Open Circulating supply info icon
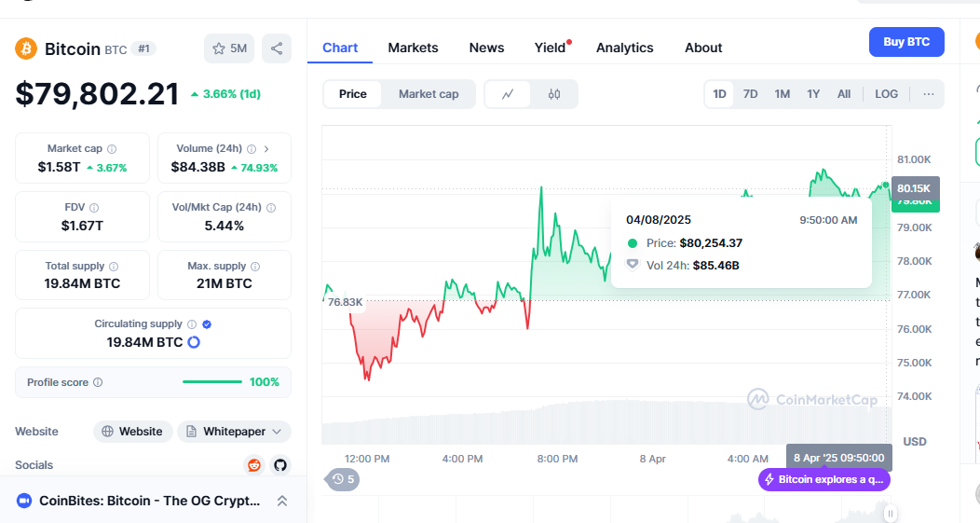 (x=192, y=324)
